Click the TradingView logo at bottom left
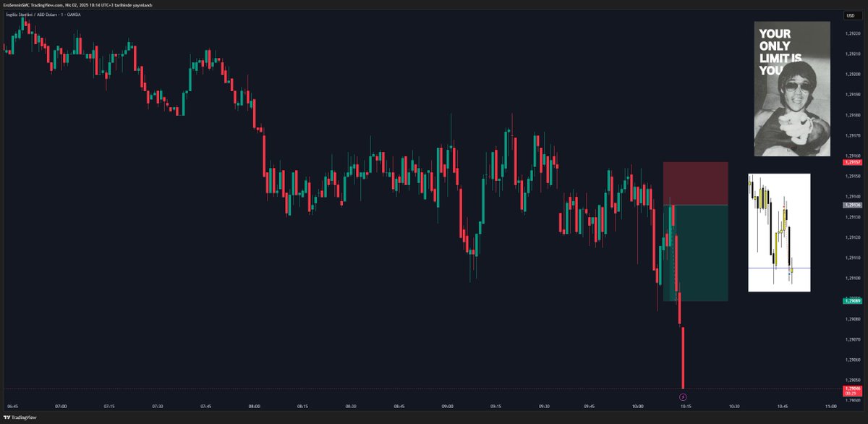The width and height of the screenshot is (868, 424). (20, 417)
